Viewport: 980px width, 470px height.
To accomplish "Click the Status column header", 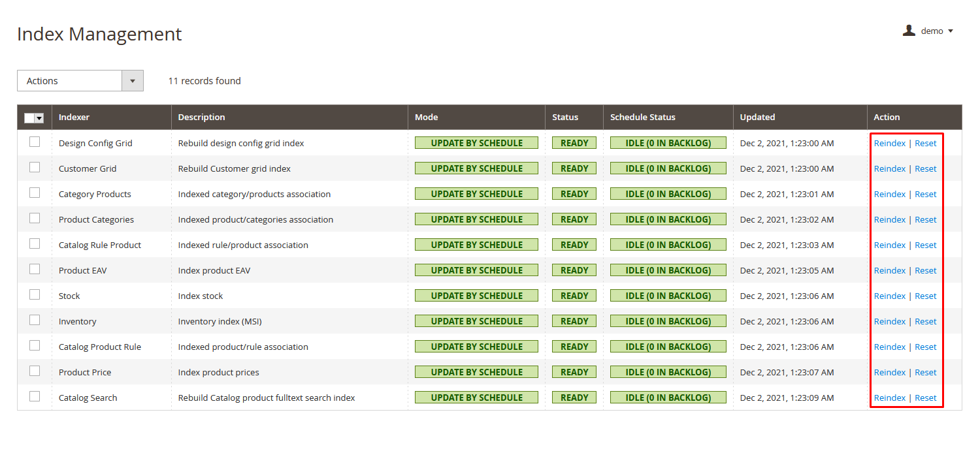I will pyautogui.click(x=565, y=117).
